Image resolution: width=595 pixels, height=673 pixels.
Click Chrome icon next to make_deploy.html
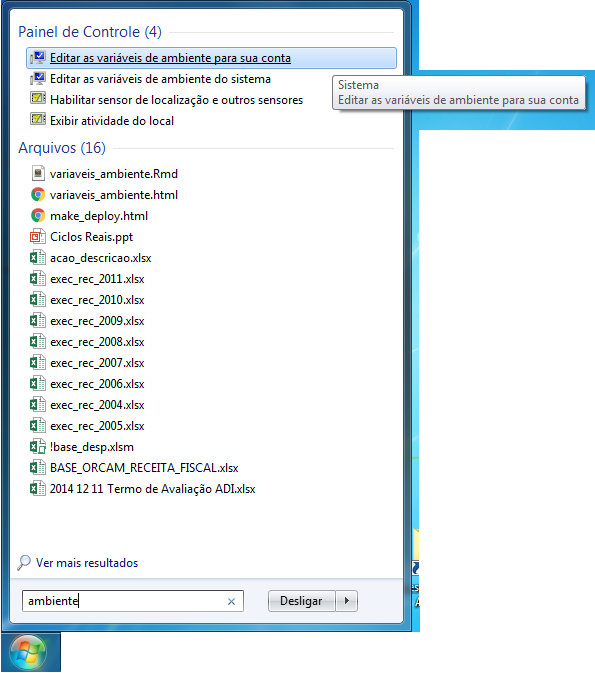point(38,215)
